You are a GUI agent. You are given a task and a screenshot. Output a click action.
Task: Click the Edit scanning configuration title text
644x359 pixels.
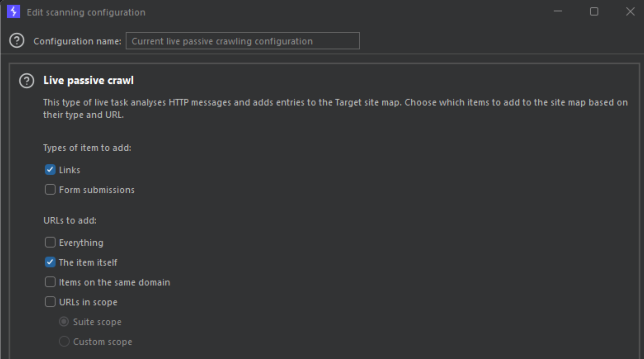[86, 12]
